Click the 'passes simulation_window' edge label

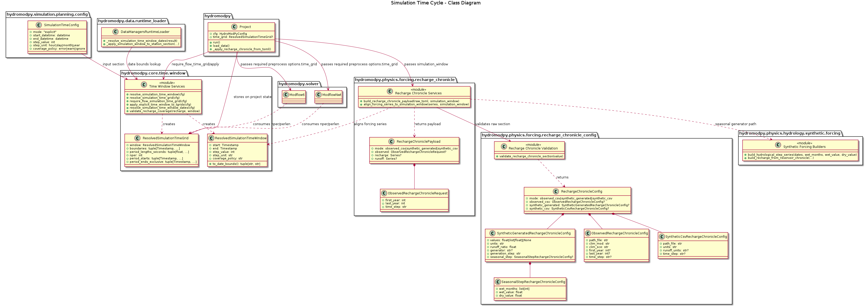(426, 64)
